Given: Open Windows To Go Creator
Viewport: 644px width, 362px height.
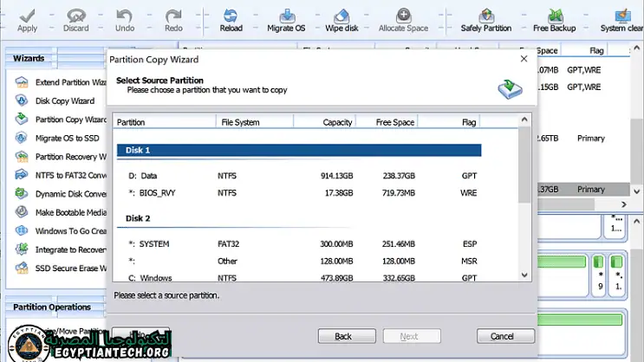Looking at the screenshot, I should click(x=61, y=231).
